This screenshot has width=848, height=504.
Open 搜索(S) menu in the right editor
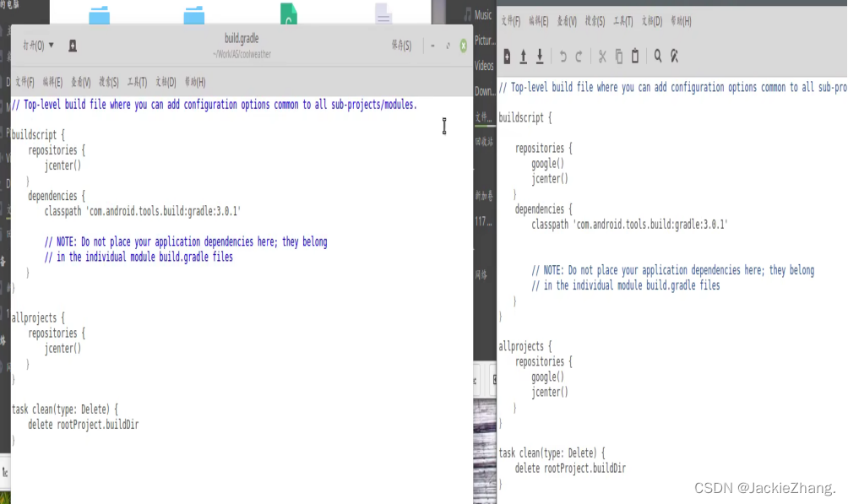(595, 21)
